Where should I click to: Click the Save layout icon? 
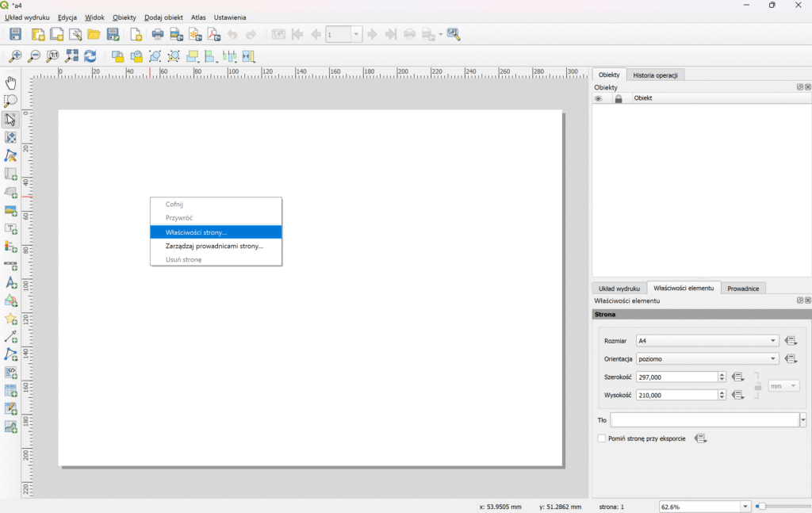(15, 34)
